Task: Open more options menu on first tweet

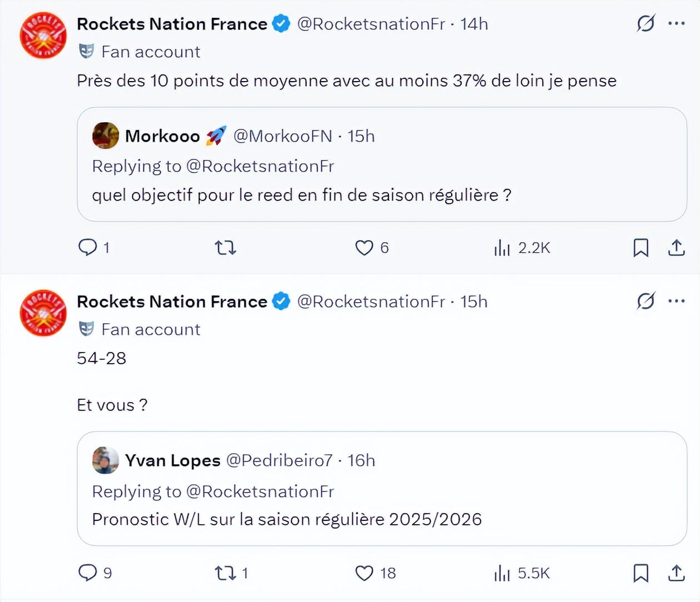Action: [676, 23]
